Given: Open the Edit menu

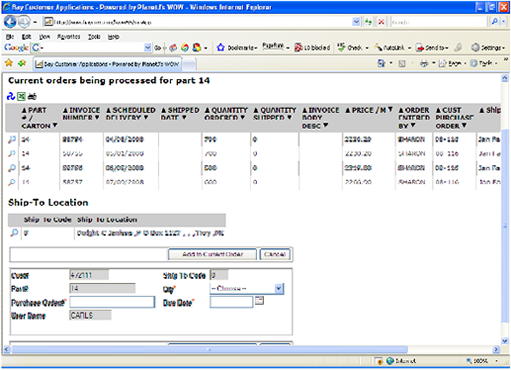Looking at the screenshot, I should [26, 37].
